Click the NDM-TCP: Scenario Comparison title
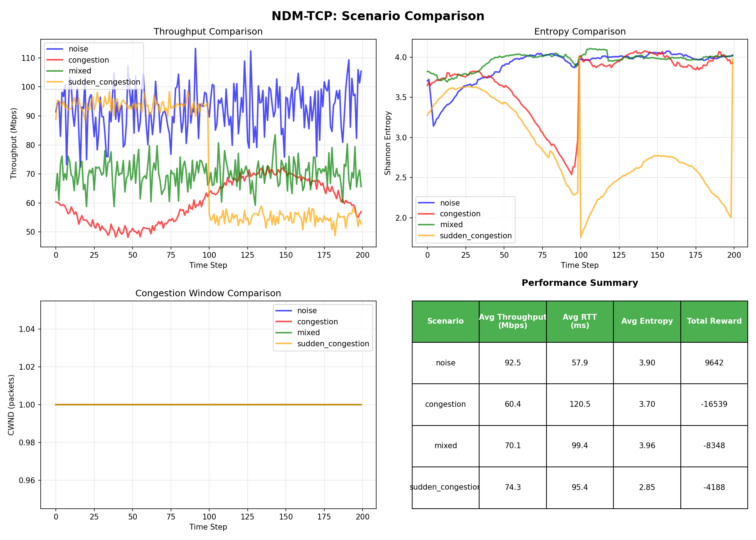 pos(378,16)
